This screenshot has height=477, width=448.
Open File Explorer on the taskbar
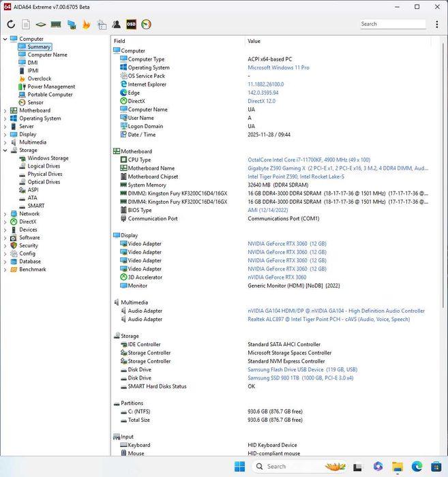pos(397,466)
